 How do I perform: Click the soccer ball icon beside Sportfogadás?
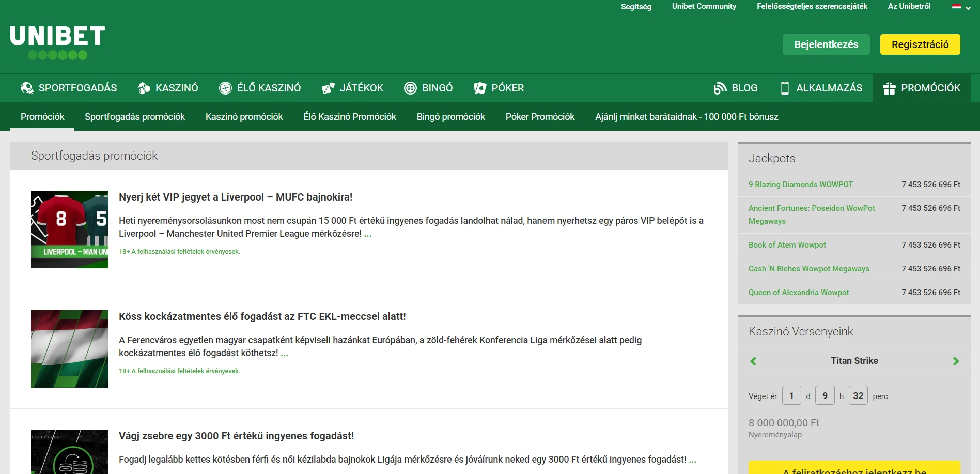click(x=27, y=88)
